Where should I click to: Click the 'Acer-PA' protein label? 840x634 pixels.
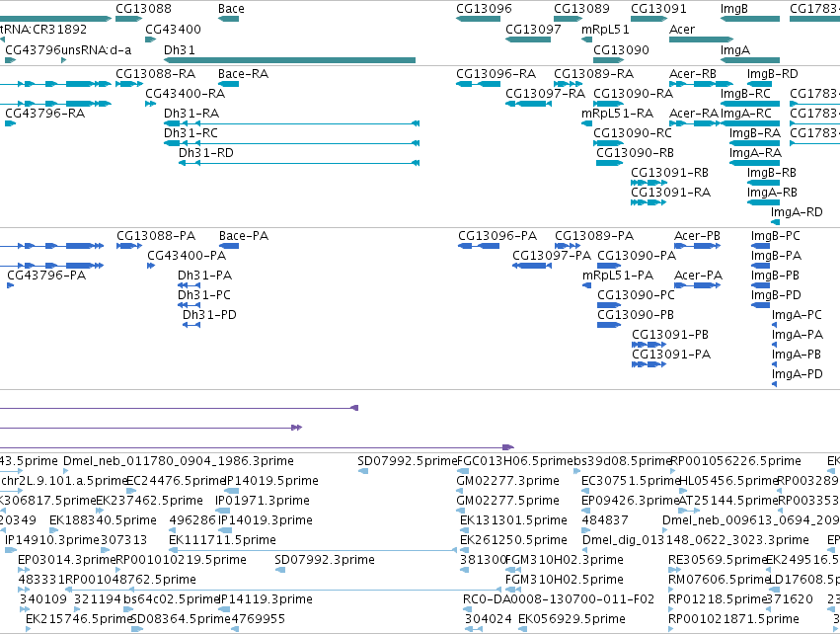click(x=699, y=276)
